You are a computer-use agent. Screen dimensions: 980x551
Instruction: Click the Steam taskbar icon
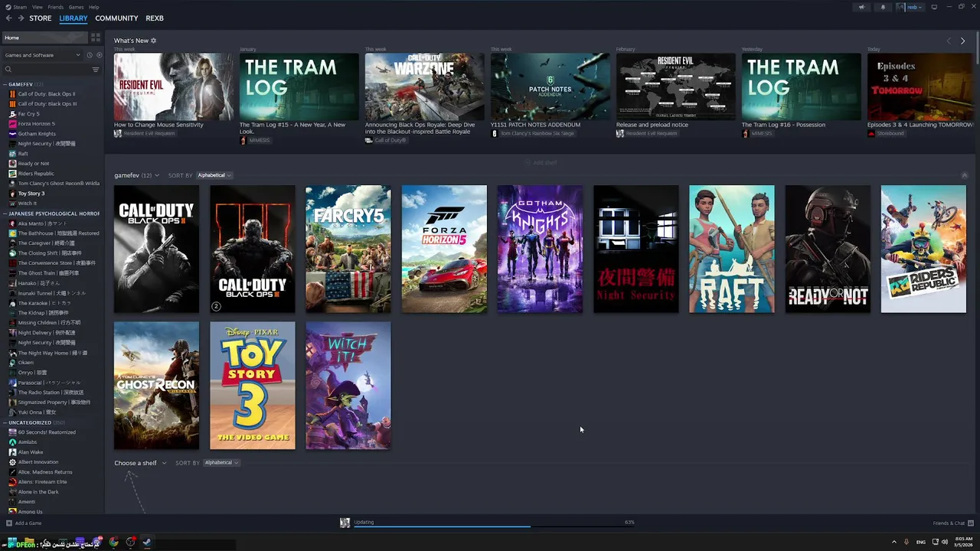pos(147,543)
